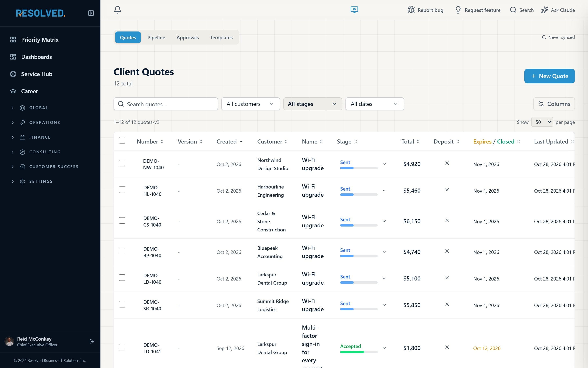588x368 pixels.
Task: Change the 50 per page selector
Action: [542, 122]
